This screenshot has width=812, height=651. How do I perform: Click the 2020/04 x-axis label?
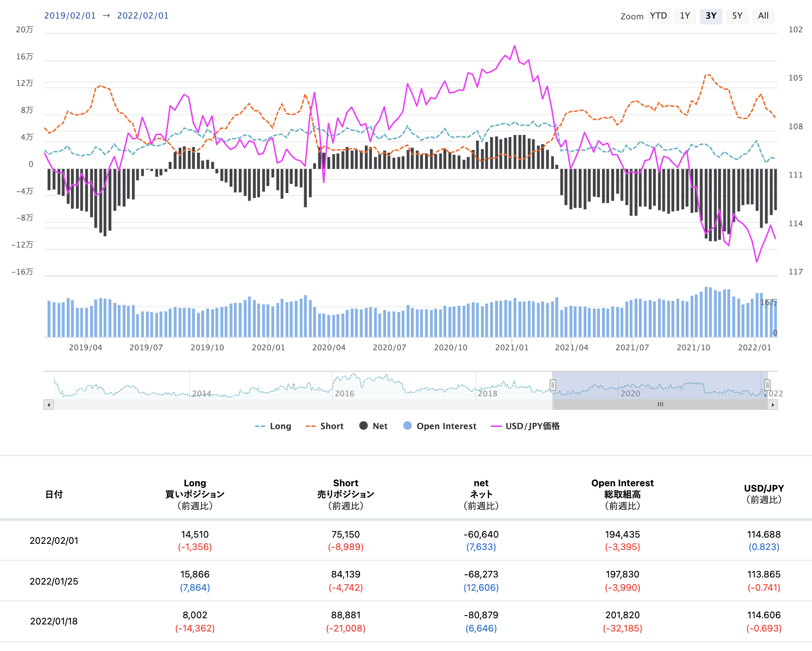[x=329, y=348]
